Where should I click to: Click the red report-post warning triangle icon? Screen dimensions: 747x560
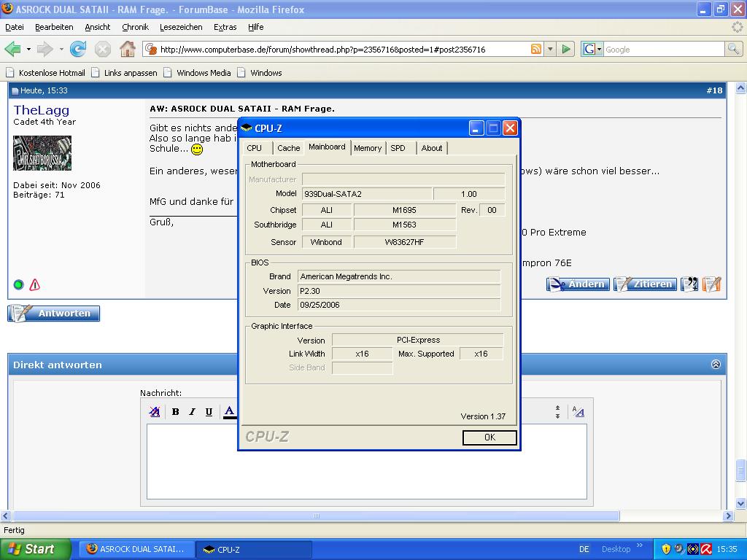click(x=35, y=285)
